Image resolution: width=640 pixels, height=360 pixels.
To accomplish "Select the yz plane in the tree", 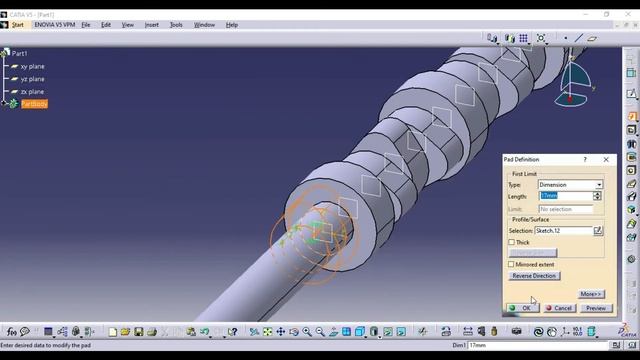I will (x=32, y=79).
